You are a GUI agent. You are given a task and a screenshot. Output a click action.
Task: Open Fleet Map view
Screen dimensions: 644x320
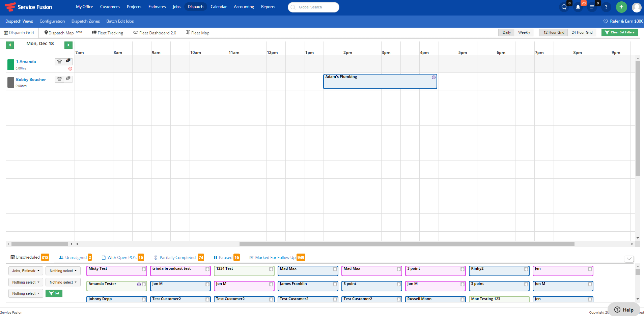point(197,33)
